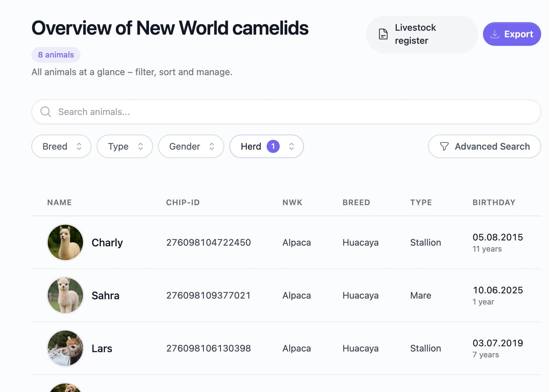Screen dimensions: 549x392
Task: Sort by the BIRTHDAY column header
Action: (494, 203)
